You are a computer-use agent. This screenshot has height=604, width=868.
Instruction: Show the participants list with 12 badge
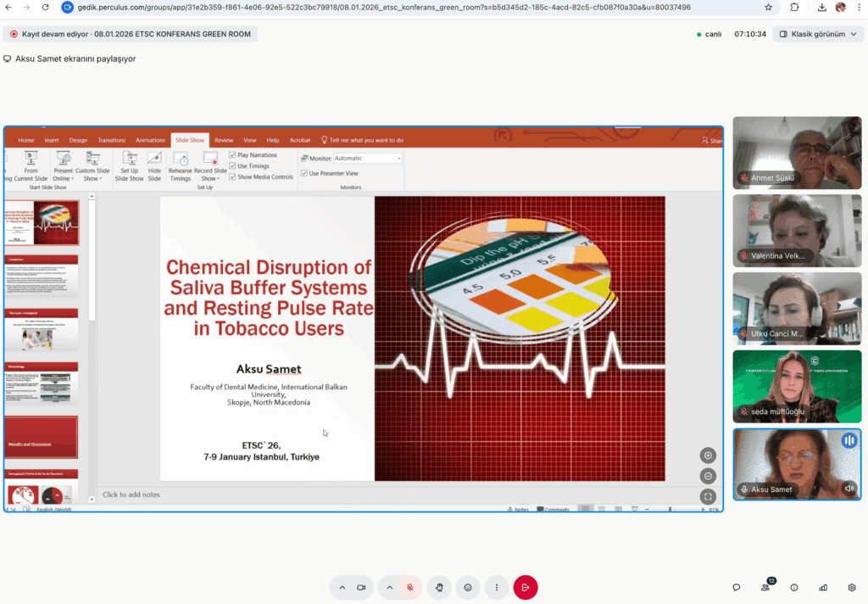[x=765, y=587]
